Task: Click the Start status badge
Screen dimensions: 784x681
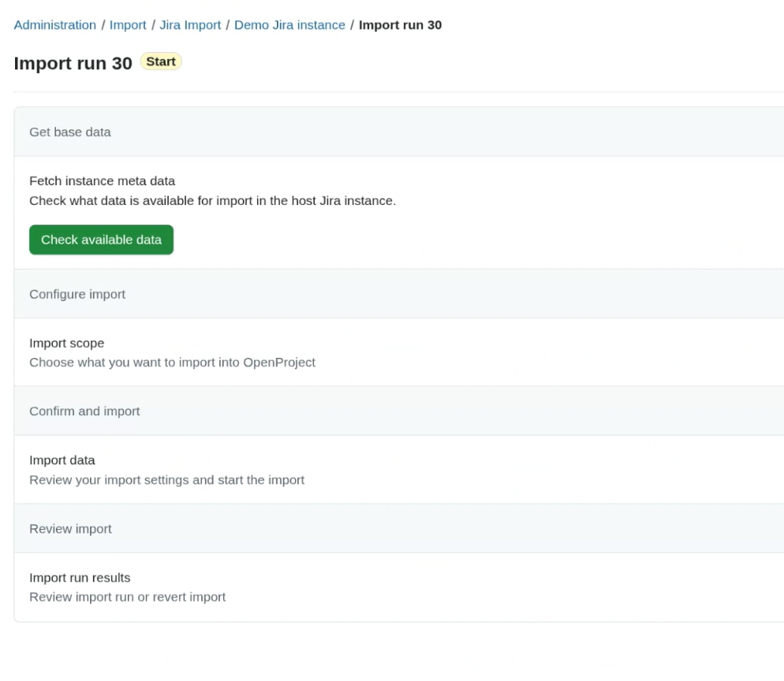Action: click(x=161, y=61)
